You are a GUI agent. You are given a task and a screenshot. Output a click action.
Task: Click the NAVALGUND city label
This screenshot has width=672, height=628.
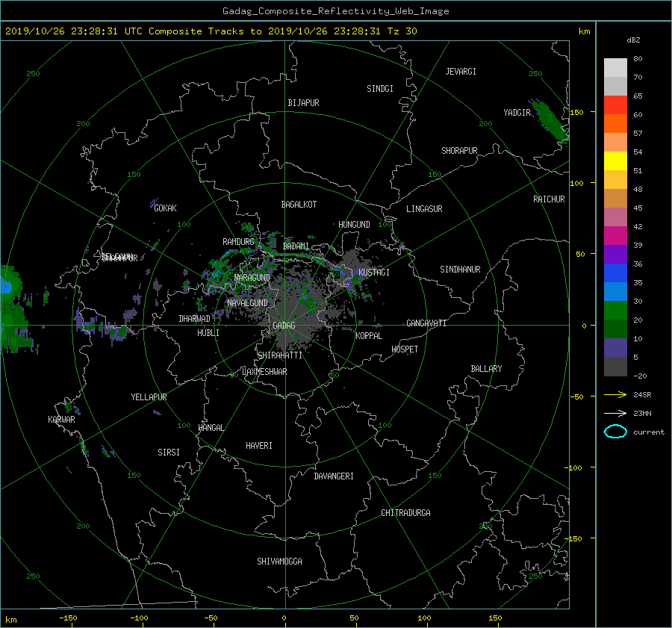pyautogui.click(x=247, y=303)
